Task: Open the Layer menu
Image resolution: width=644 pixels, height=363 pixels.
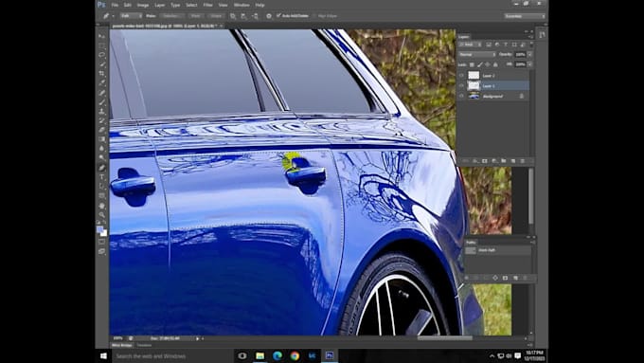Action: point(160,5)
